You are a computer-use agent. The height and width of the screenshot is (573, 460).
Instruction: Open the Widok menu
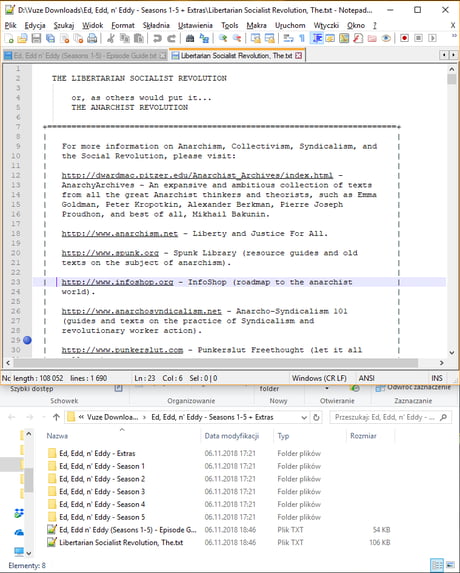tap(93, 25)
